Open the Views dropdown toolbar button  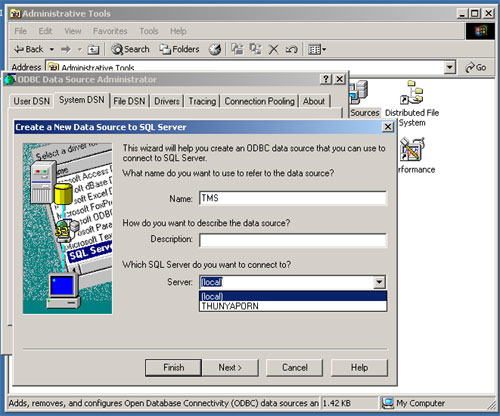tap(317, 50)
